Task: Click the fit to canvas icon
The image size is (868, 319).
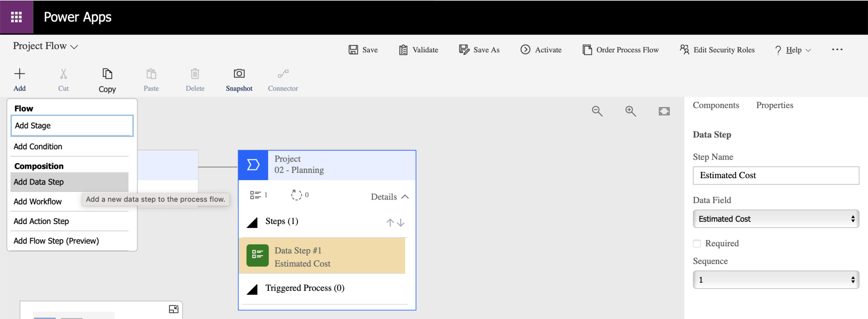Action: pyautogui.click(x=664, y=111)
